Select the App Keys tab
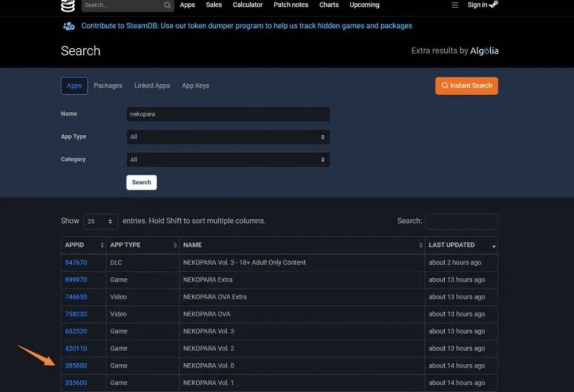The width and height of the screenshot is (574, 392). [x=195, y=86]
